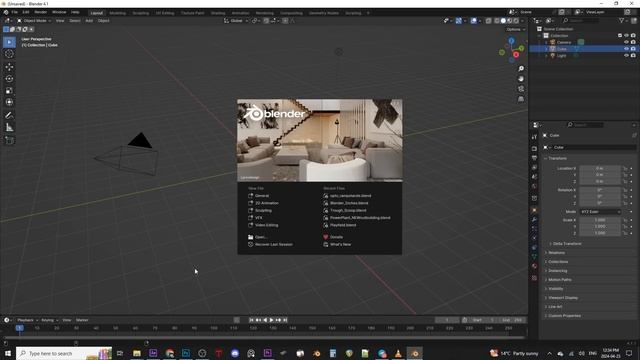Click the viewport zoom magnifier icon
Screen dimensions: 640x360
click(521, 69)
